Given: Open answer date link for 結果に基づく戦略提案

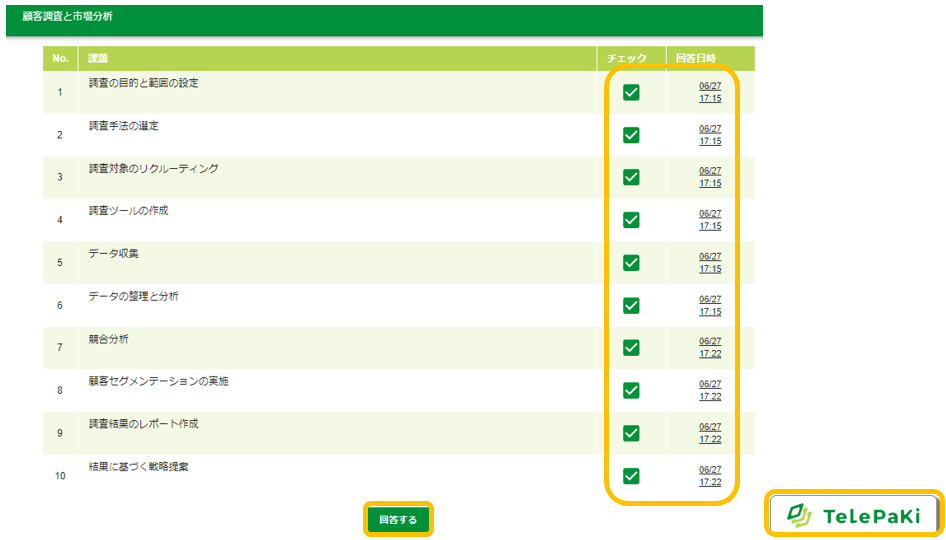Looking at the screenshot, I should tap(710, 475).
